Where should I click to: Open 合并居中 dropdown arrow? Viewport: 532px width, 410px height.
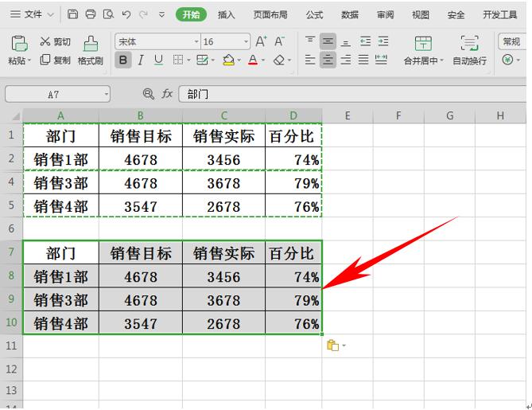click(442, 61)
